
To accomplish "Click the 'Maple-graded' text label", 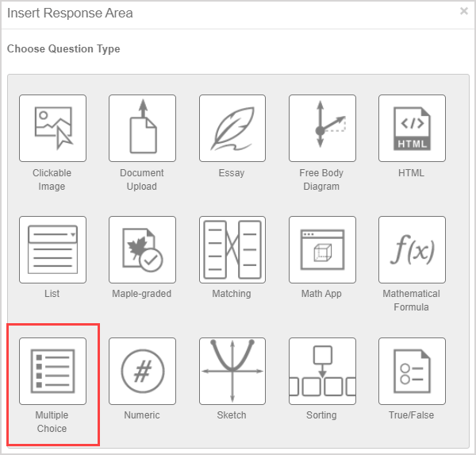I will 142,294.
